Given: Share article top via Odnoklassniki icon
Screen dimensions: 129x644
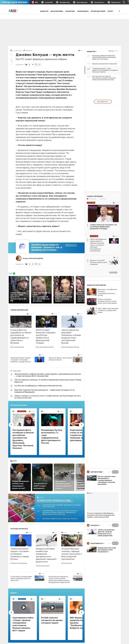Looking at the screenshot, I should coord(29,65).
